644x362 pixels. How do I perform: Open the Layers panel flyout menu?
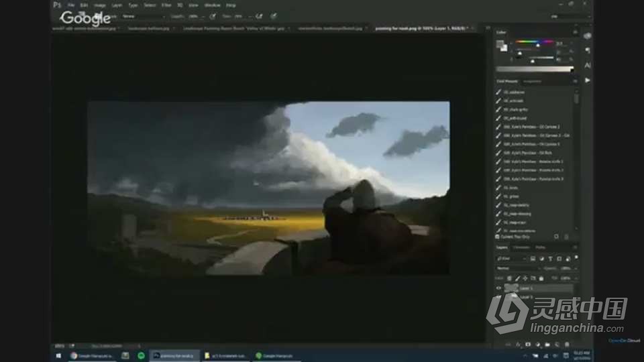click(x=575, y=247)
